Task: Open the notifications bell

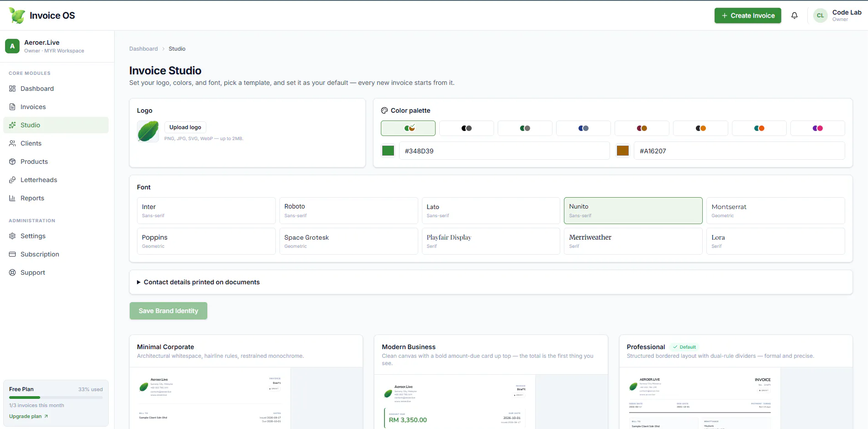Action: coord(794,16)
